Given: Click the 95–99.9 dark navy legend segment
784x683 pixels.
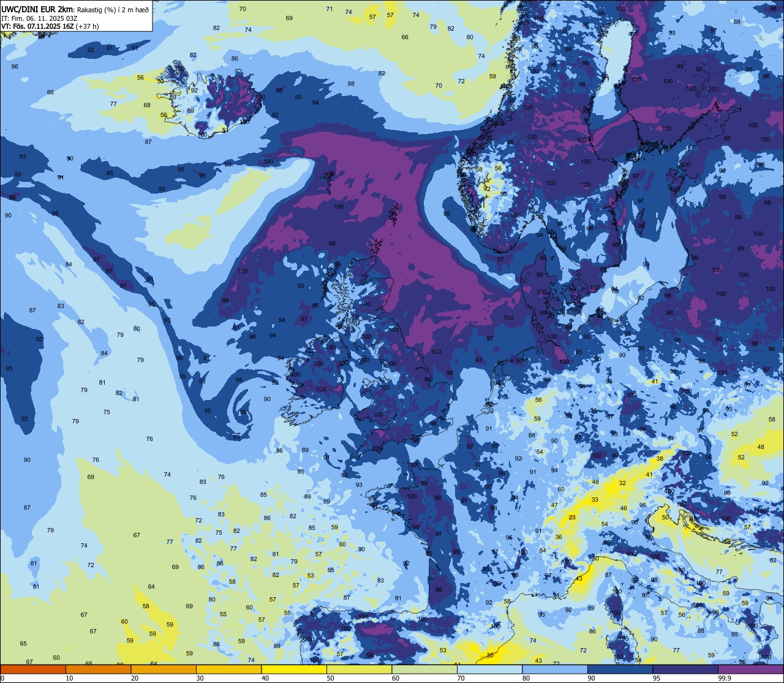Looking at the screenshot, I should pyautogui.click(x=685, y=669).
